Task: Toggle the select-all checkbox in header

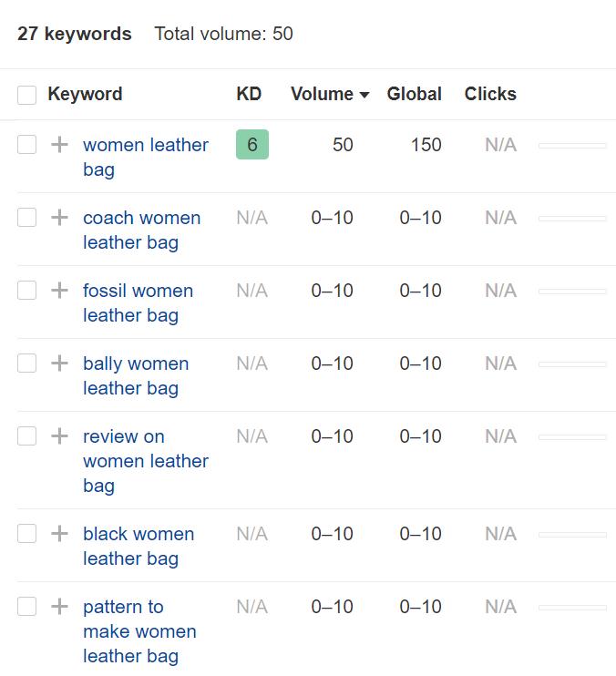Action: pos(27,95)
